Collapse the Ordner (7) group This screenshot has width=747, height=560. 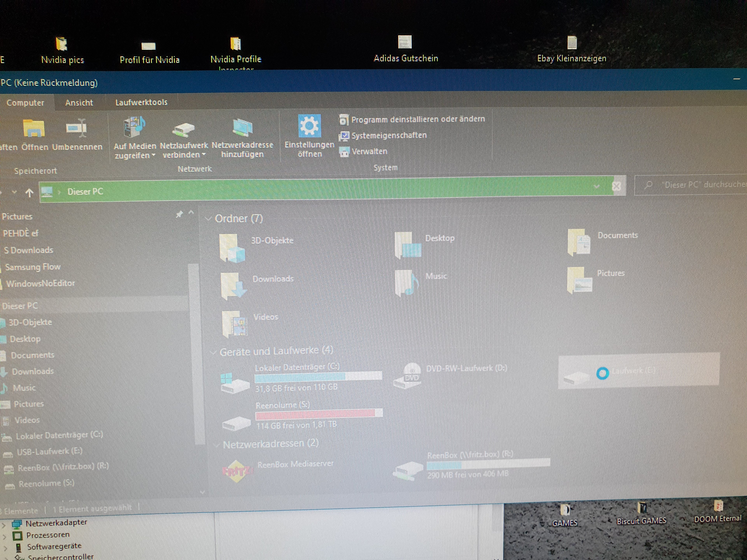pyautogui.click(x=208, y=219)
